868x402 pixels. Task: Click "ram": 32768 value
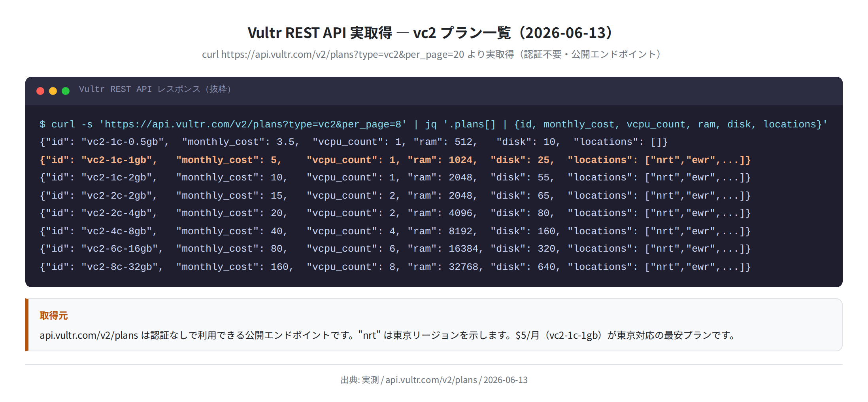click(463, 267)
